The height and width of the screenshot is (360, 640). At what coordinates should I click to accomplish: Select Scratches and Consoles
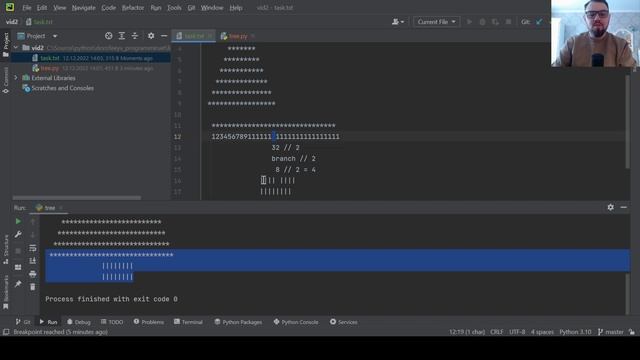[x=62, y=88]
